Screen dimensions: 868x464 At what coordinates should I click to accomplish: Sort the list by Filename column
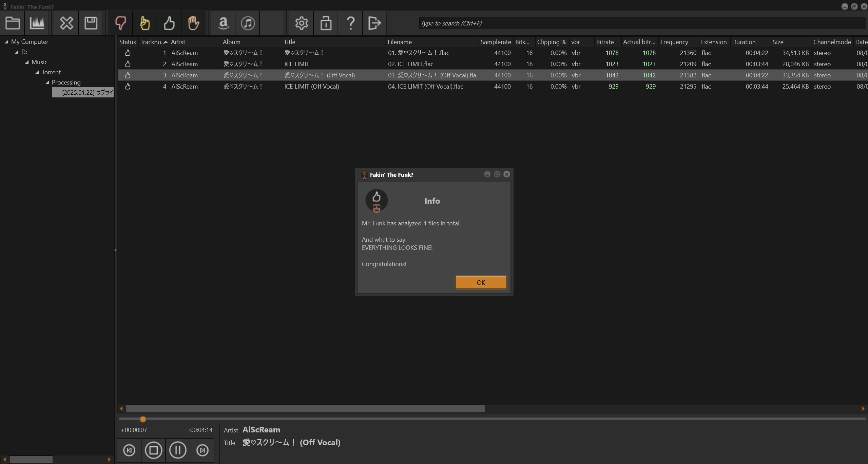[x=400, y=42]
